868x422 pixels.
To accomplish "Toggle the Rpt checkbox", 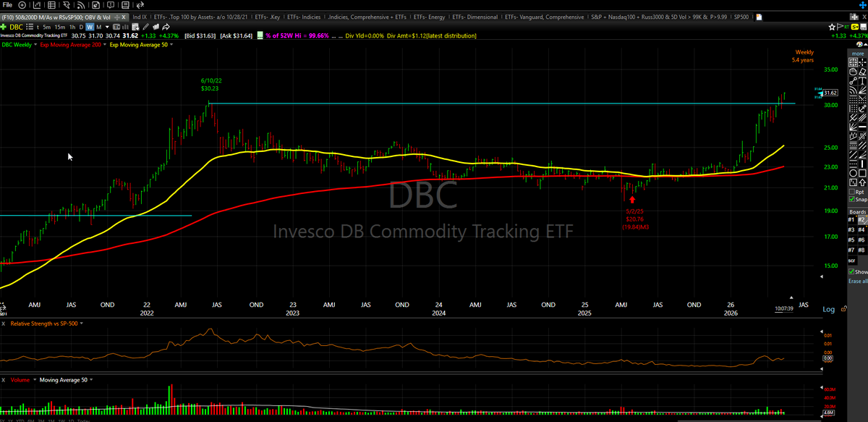I will (852, 191).
